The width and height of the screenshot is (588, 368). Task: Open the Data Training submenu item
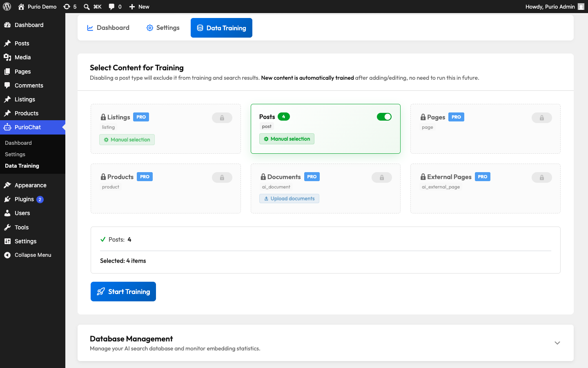pyautogui.click(x=22, y=166)
